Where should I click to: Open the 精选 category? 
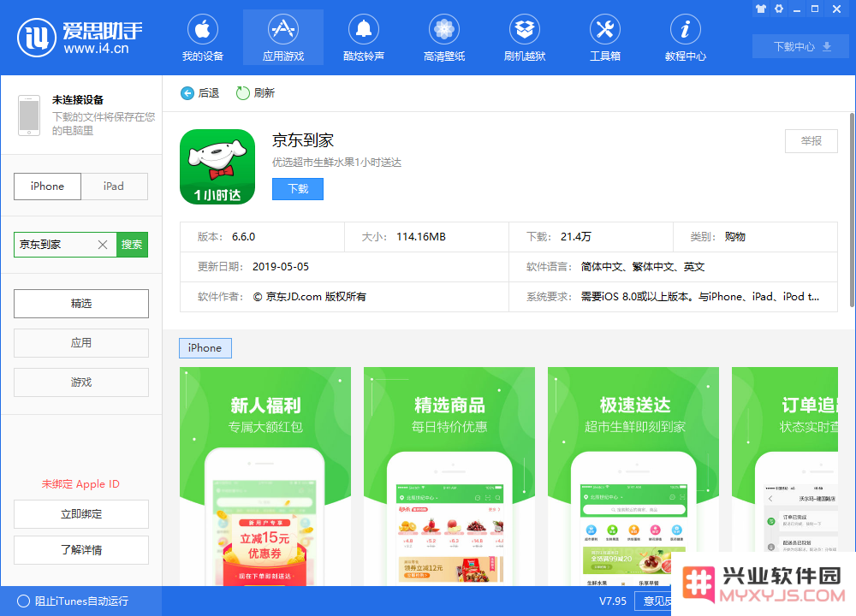pos(81,304)
